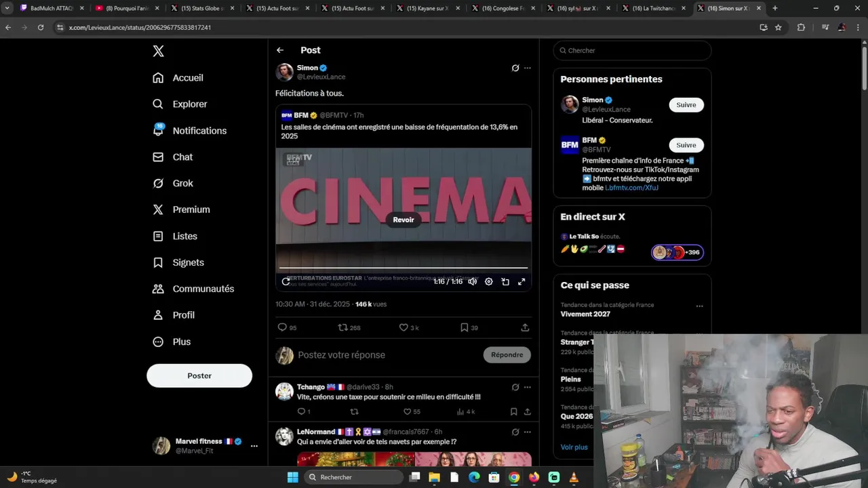This screenshot has width=868, height=488.
Task: Open the BFM quoted post author name
Action: click(x=301, y=116)
